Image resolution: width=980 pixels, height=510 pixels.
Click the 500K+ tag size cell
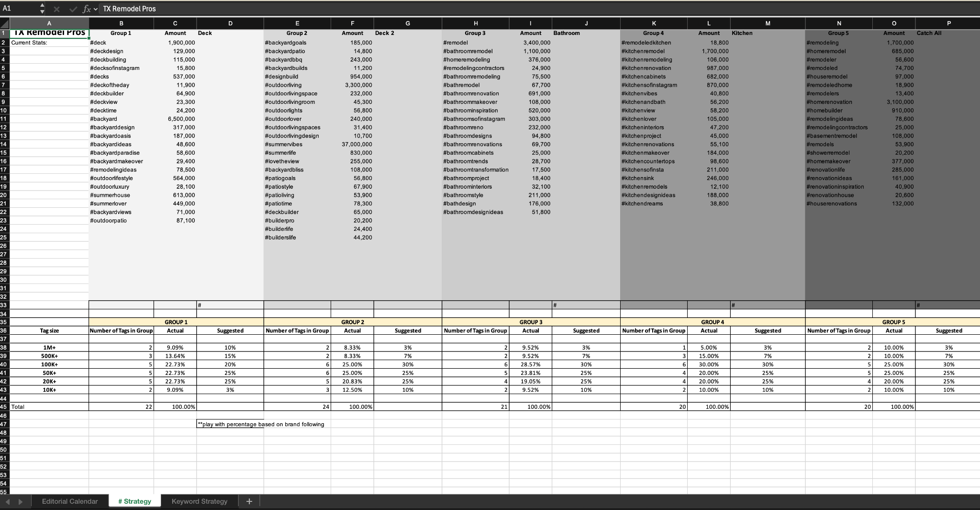(x=49, y=356)
